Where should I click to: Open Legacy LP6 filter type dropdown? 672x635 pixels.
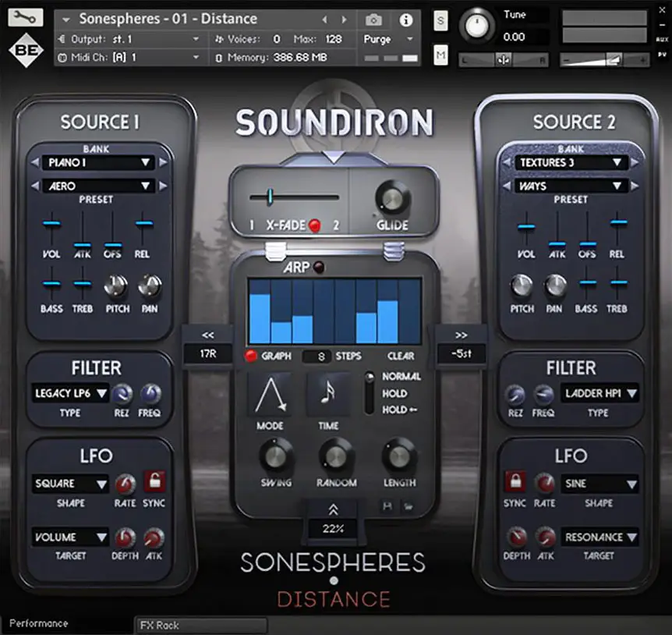tap(70, 393)
